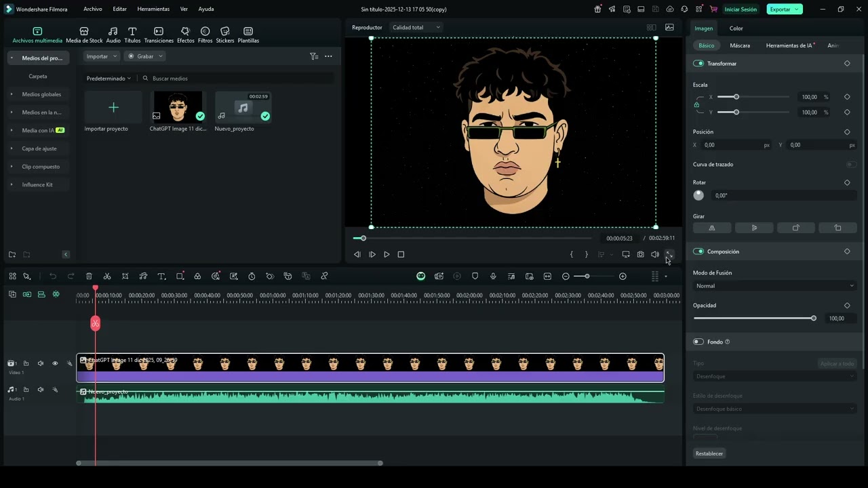This screenshot has width=868, height=488.
Task: Click the speed timer icon in timeline toolbar
Action: pos(252,277)
